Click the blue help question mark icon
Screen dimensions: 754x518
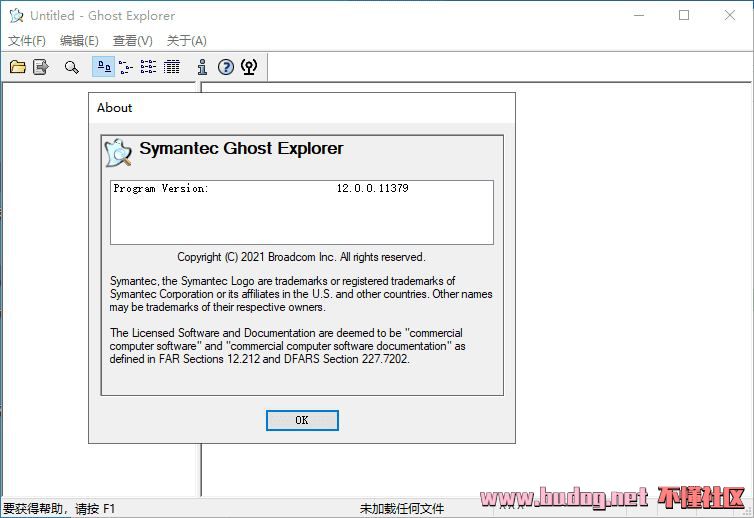[226, 67]
